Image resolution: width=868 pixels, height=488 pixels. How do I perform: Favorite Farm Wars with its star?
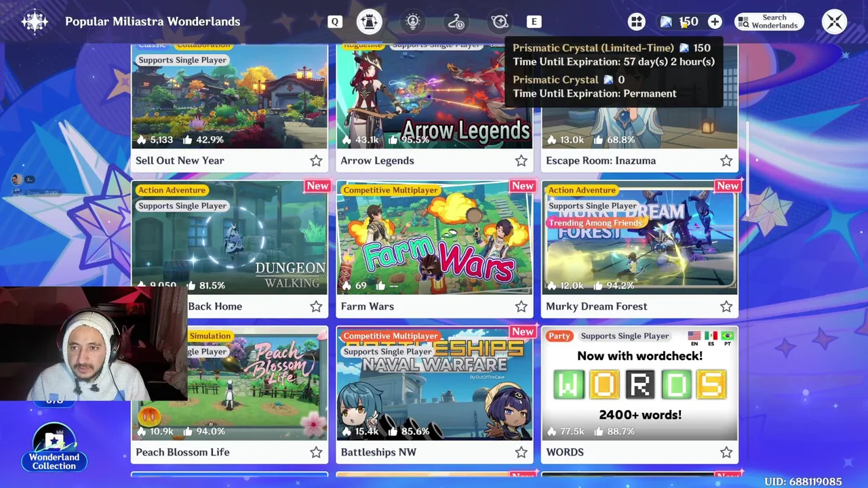point(521,306)
